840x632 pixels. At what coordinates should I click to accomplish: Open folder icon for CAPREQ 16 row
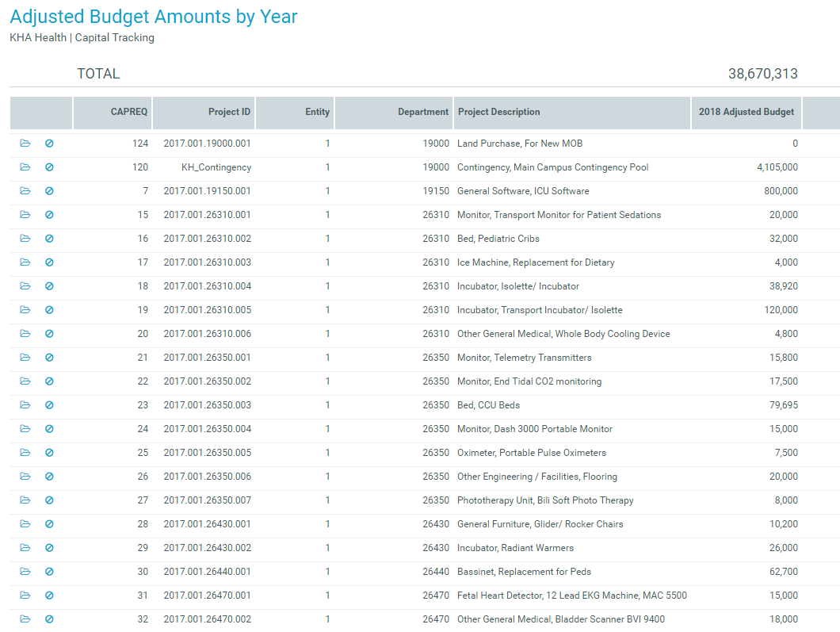25,239
